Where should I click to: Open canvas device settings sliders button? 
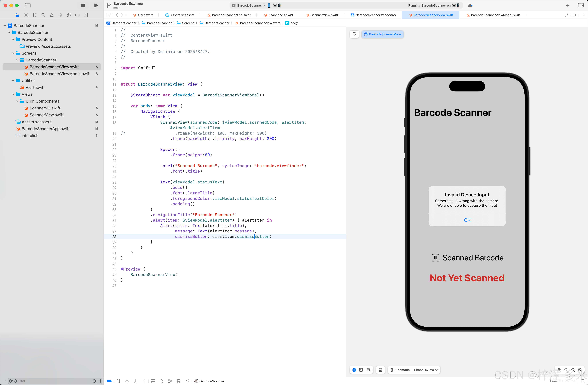coord(380,370)
